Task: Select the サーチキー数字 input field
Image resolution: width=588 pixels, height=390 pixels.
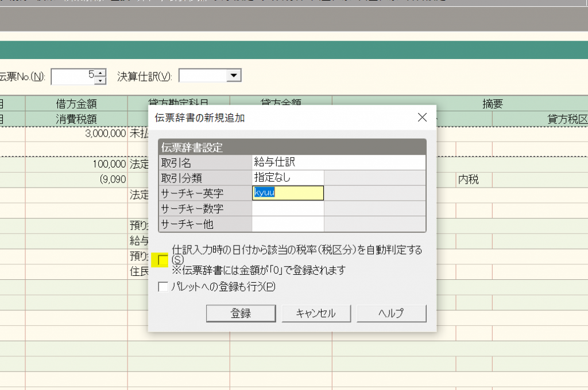Action: click(288, 209)
